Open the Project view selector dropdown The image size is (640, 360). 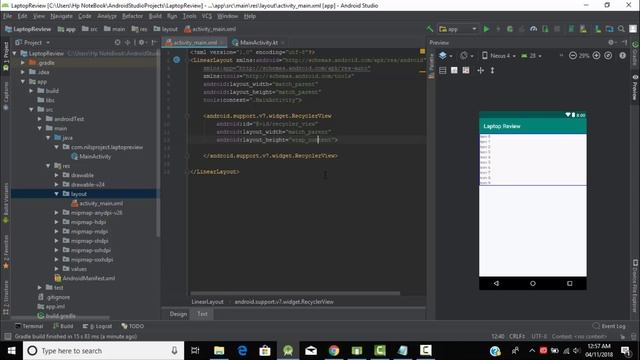[x=33, y=42]
